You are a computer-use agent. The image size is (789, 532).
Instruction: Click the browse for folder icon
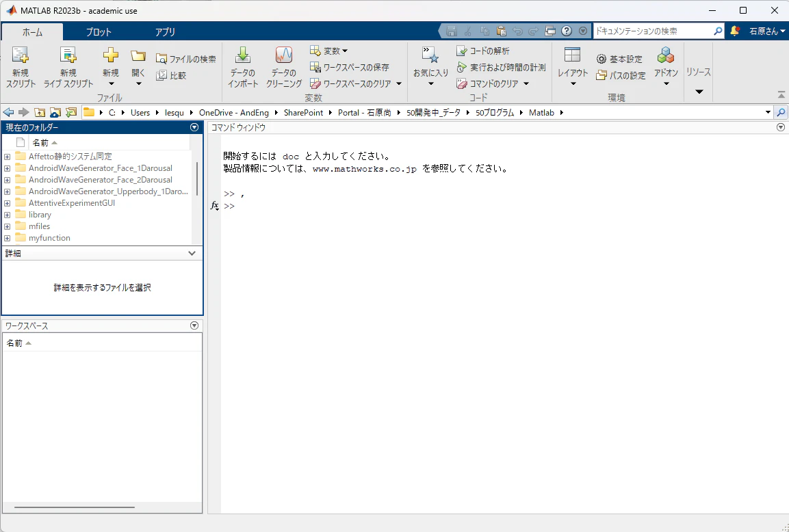pos(55,112)
